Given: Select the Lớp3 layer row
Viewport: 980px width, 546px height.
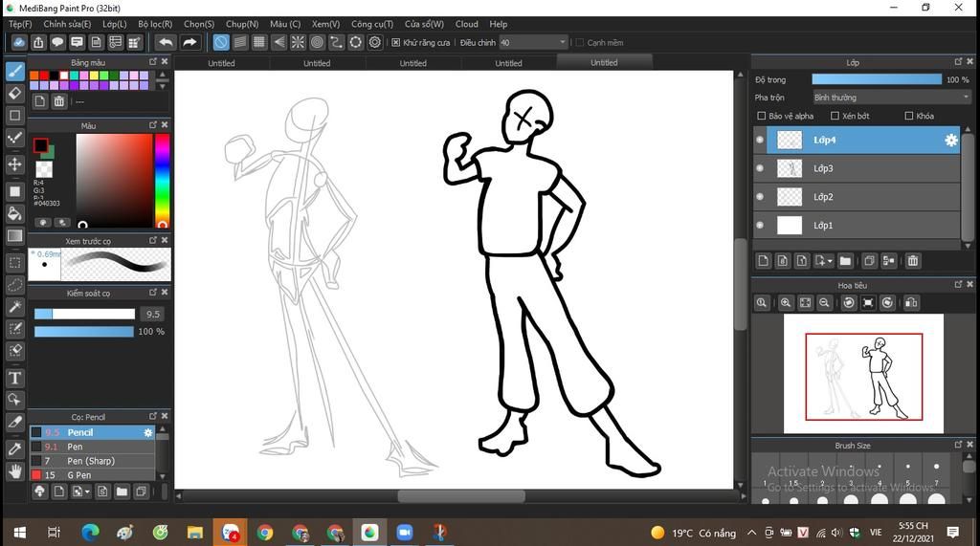Looking at the screenshot, I should click(x=857, y=168).
